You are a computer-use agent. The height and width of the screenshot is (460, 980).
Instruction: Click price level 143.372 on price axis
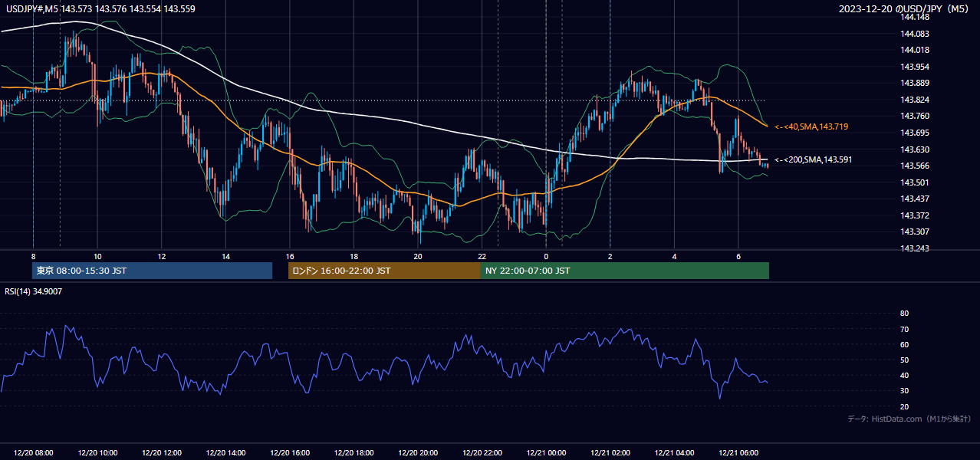point(916,215)
